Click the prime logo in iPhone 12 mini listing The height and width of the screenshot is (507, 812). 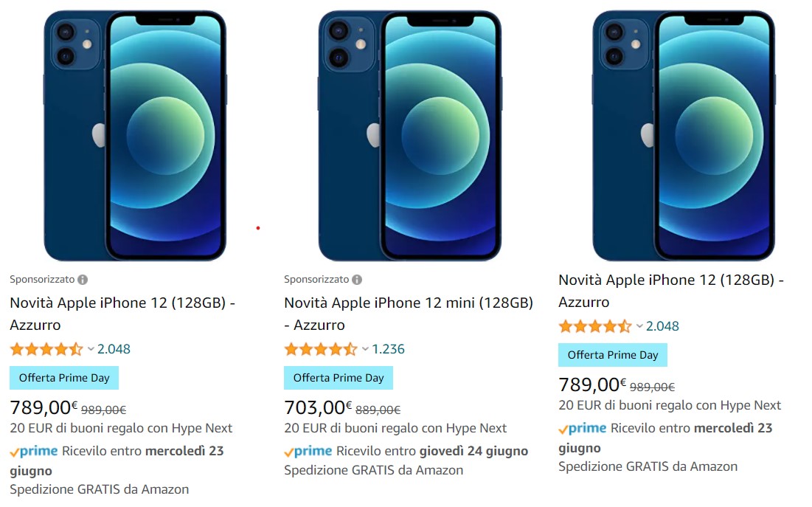pos(308,452)
